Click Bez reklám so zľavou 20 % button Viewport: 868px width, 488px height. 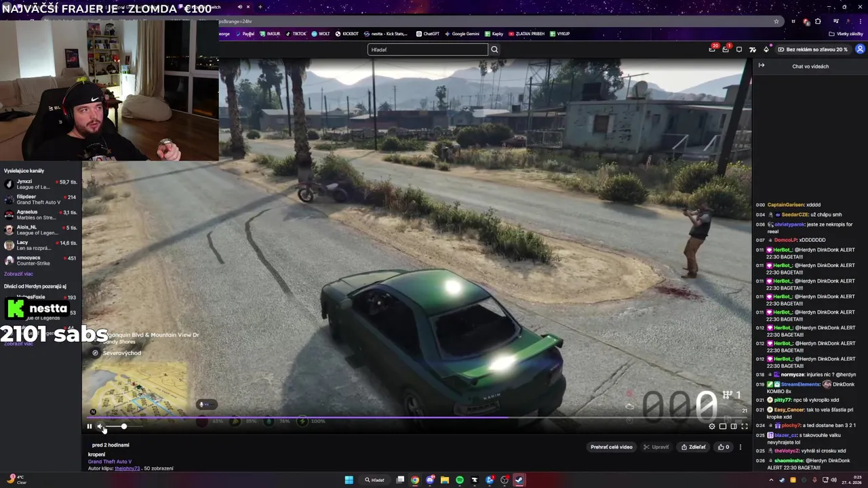812,49
